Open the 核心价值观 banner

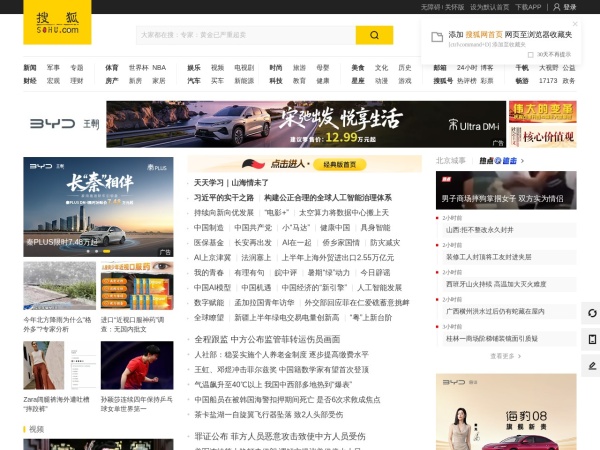(543, 137)
